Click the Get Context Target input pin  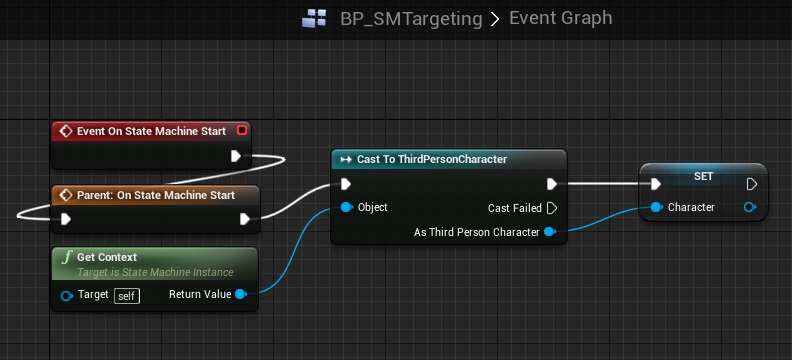coord(67,295)
